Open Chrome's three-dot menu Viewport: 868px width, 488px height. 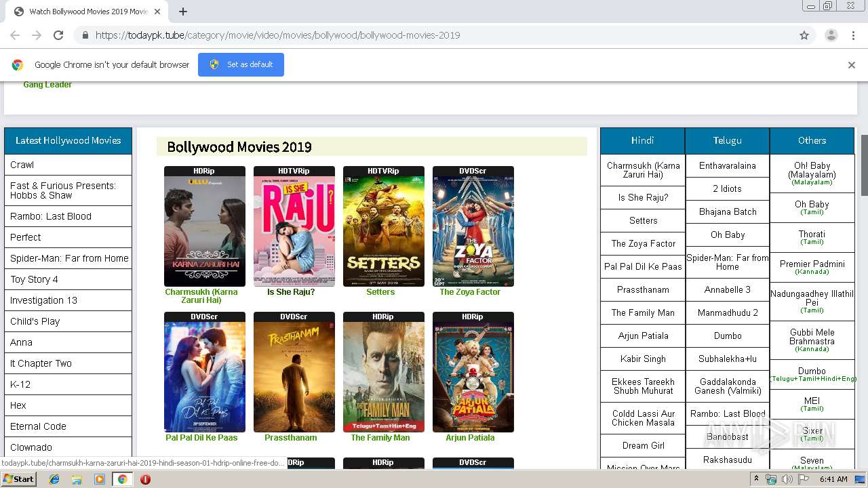coord(853,35)
